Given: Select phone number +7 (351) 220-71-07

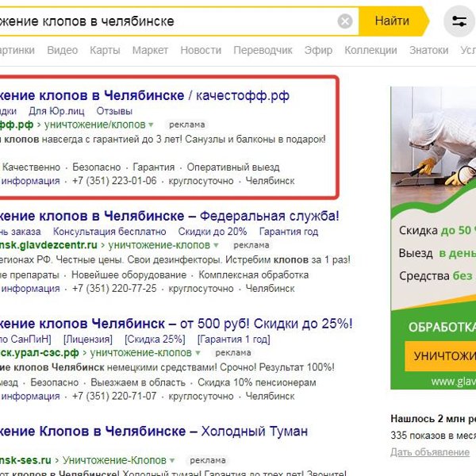Looking at the screenshot, I should (x=114, y=396).
